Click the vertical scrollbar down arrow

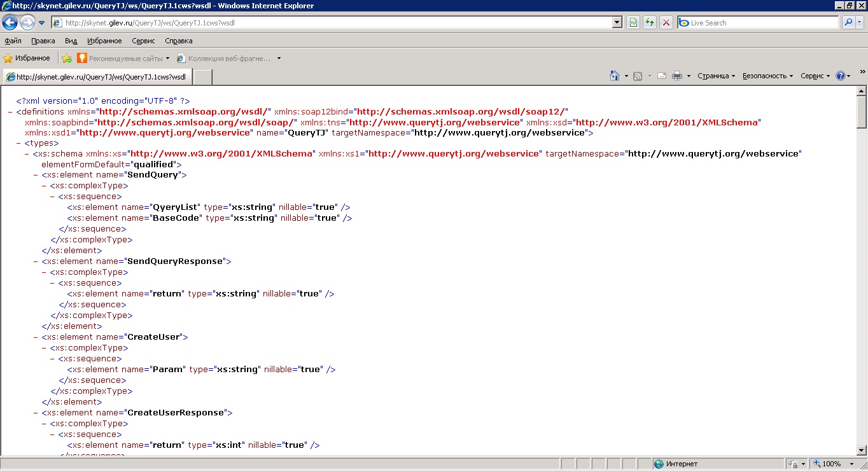862,450
